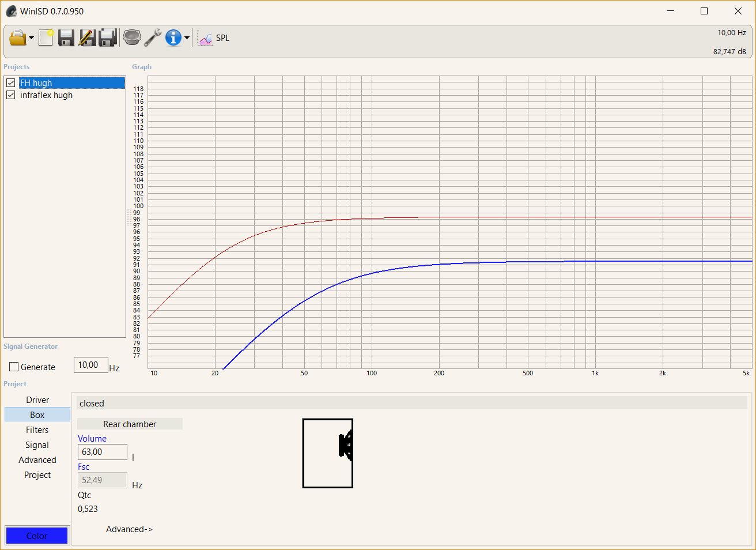
Task: Click the blue Volume label
Action: (x=92, y=439)
